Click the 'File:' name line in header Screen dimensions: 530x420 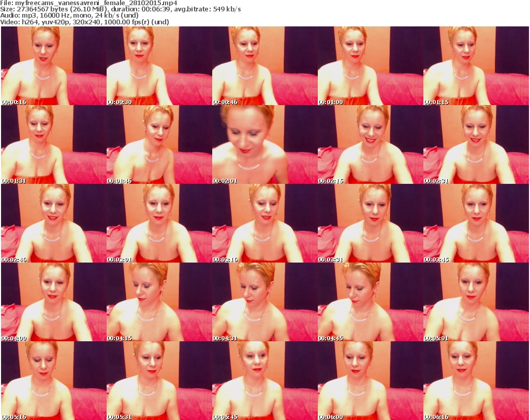point(89,3)
